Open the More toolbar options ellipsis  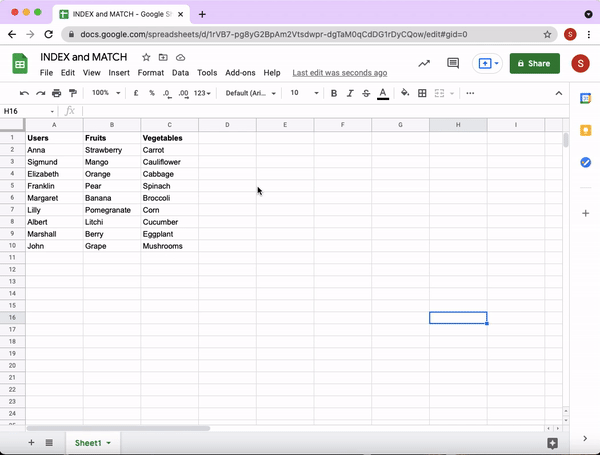pyautogui.click(x=470, y=93)
